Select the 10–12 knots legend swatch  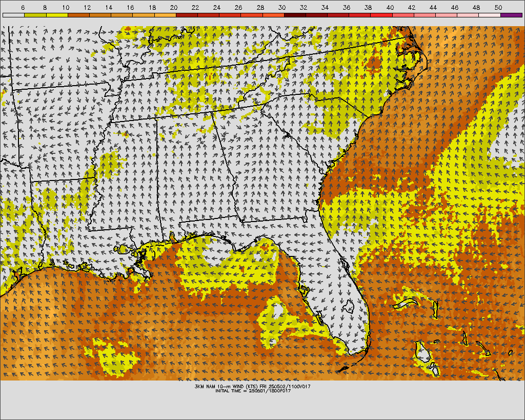78,15
